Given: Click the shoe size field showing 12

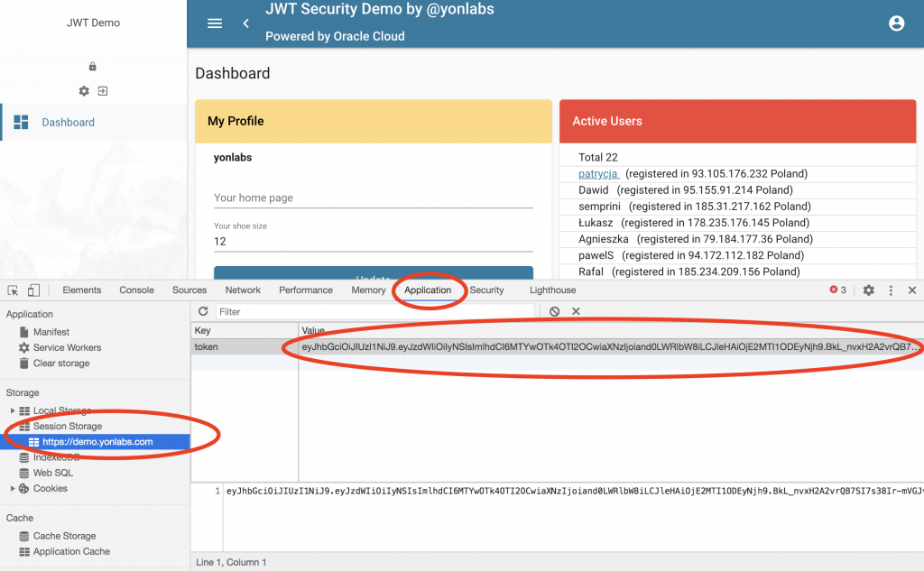Looking at the screenshot, I should 374,242.
